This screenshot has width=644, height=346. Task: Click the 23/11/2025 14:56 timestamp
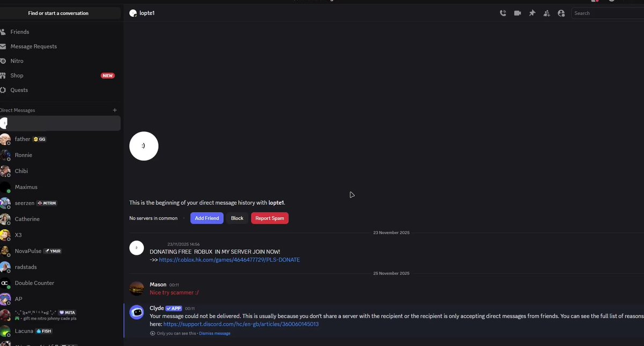click(x=184, y=244)
